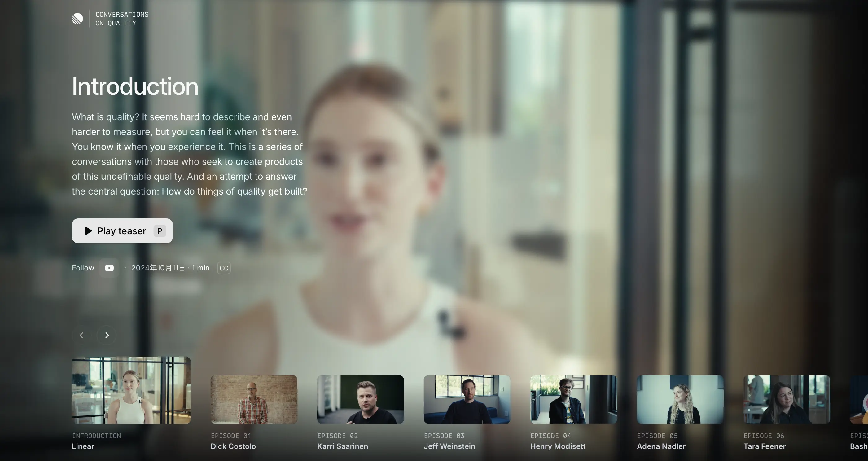Open Episode 05 Adena Nadler thumbnail
The image size is (868, 461).
click(680, 399)
